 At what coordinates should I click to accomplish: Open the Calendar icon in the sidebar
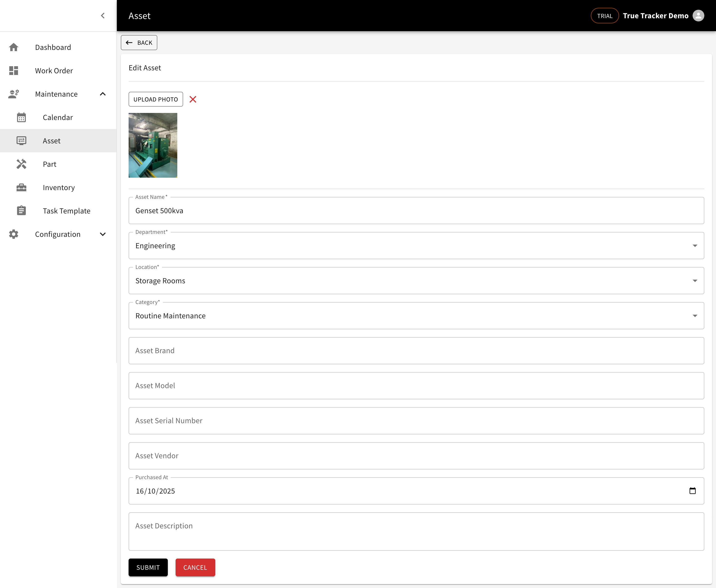pyautogui.click(x=22, y=117)
